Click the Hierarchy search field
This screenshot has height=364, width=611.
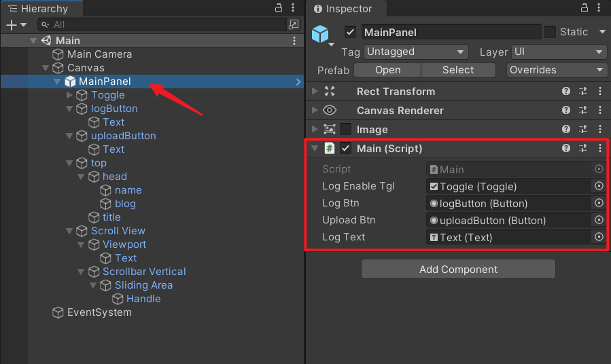coord(162,24)
